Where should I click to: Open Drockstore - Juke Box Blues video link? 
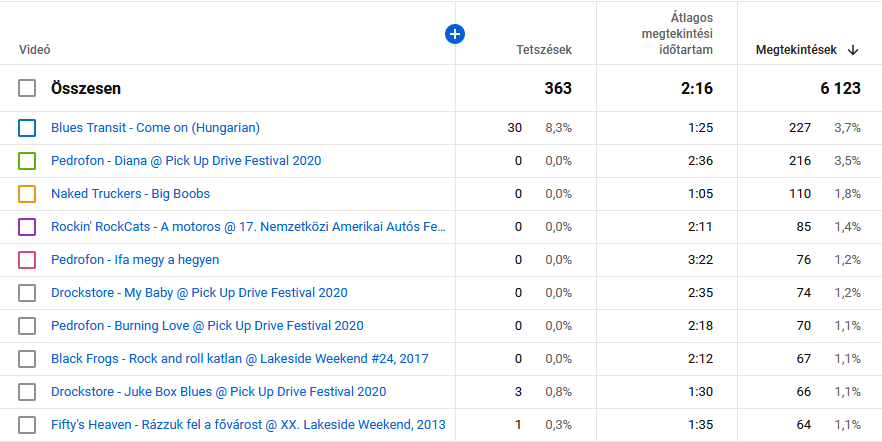(x=218, y=392)
